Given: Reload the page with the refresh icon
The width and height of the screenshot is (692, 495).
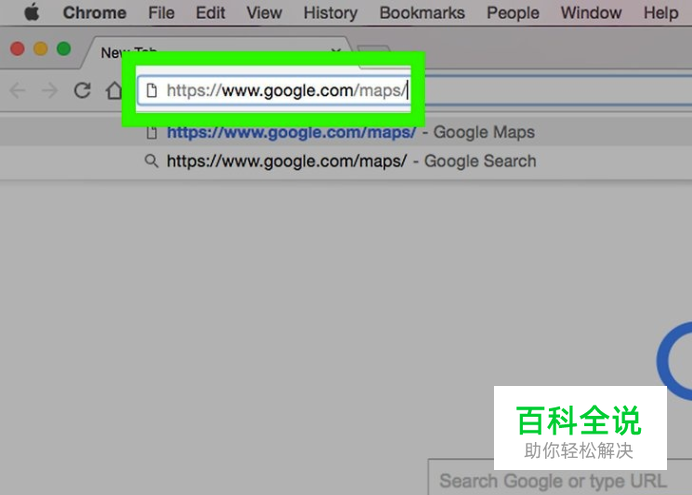Looking at the screenshot, I should click(82, 90).
